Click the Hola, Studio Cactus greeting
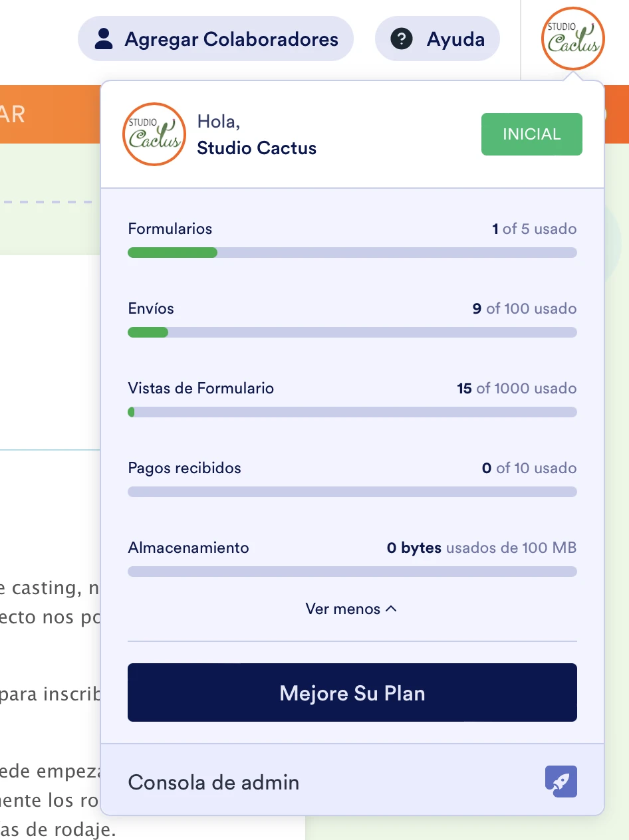629x840 pixels. pos(257,134)
